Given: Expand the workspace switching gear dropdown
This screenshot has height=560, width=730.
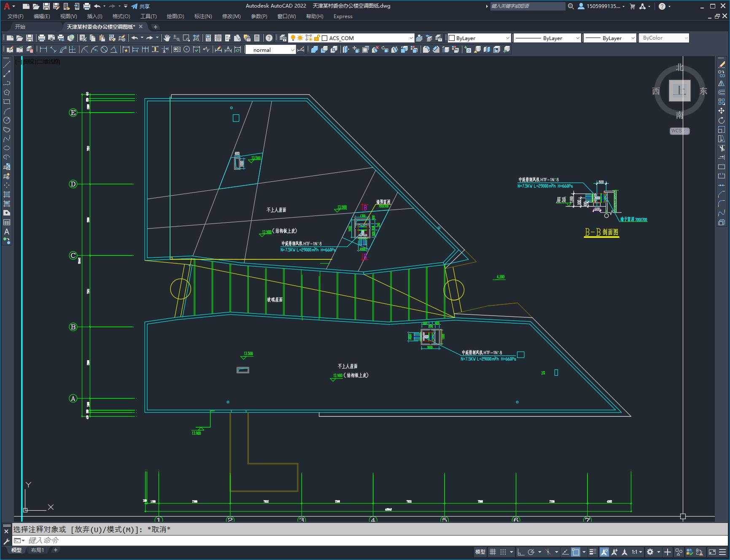Looking at the screenshot, I should click(659, 552).
